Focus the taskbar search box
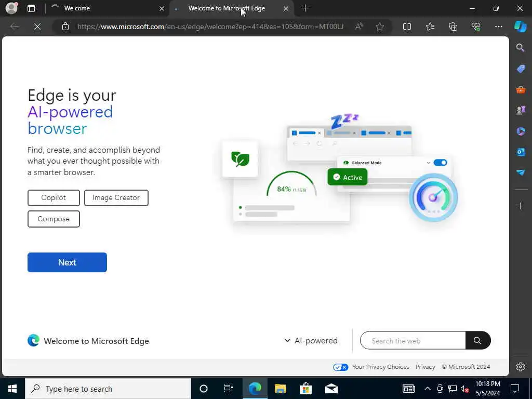 (x=108, y=389)
